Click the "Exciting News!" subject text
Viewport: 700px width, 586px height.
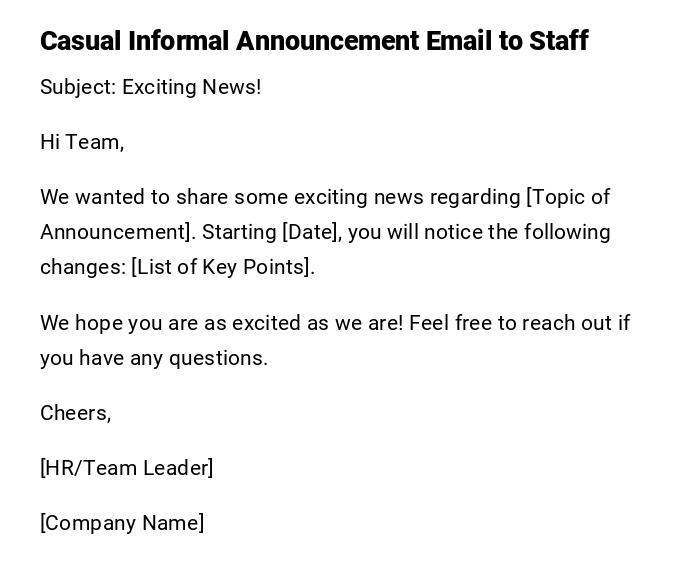[x=191, y=87]
